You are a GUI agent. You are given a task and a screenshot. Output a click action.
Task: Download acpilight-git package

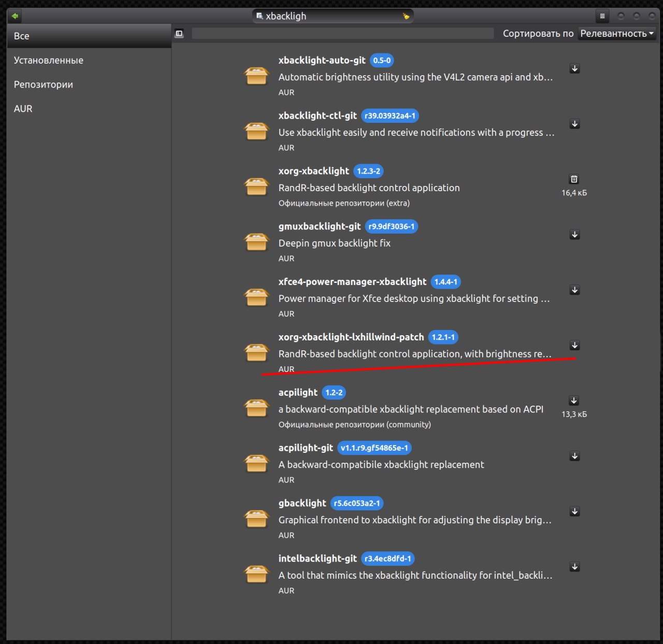click(574, 456)
